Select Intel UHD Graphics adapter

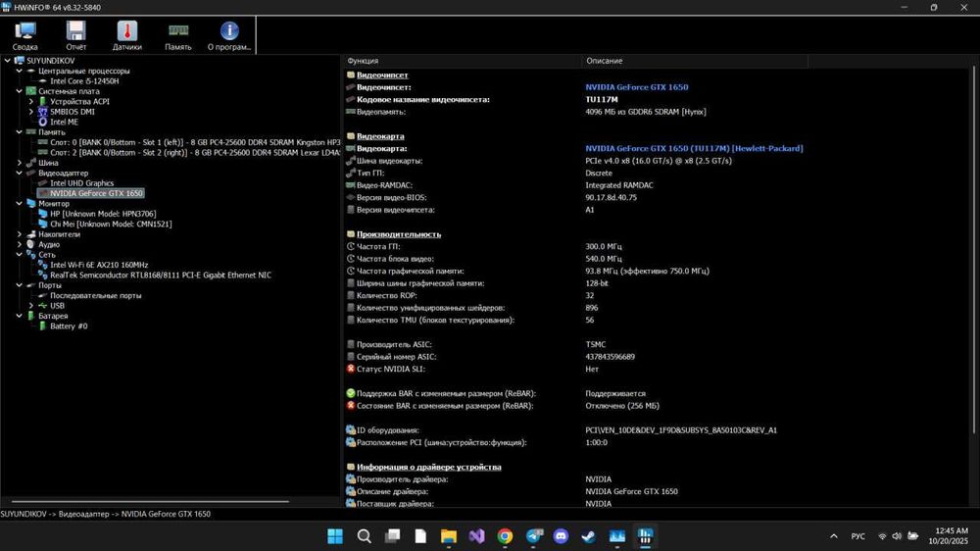click(82, 183)
